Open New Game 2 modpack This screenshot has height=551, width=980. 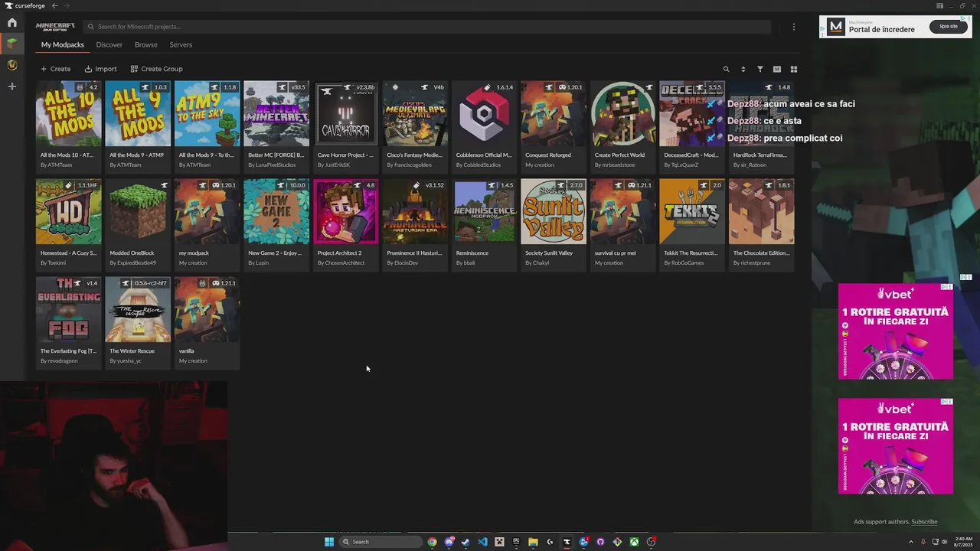(276, 224)
